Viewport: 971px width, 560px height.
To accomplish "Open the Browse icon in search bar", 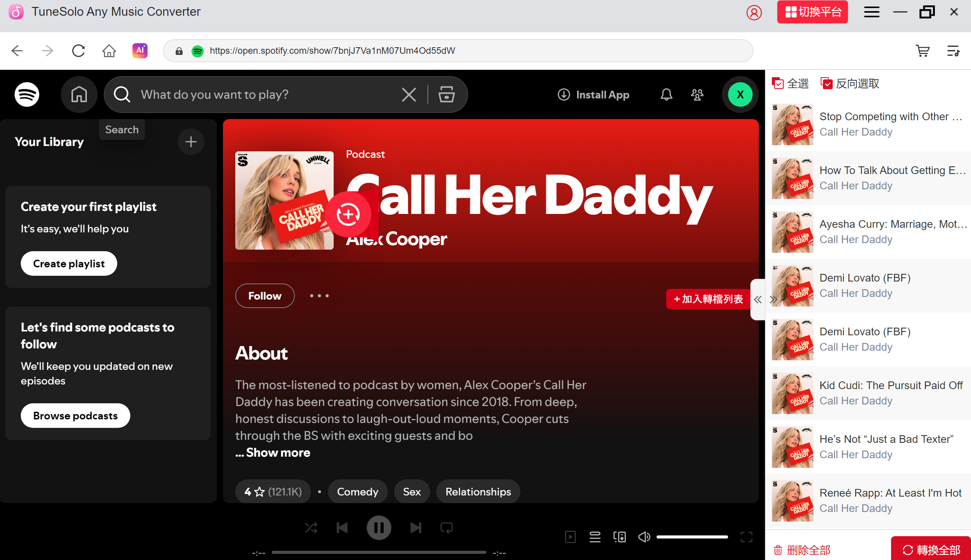I will [x=446, y=94].
